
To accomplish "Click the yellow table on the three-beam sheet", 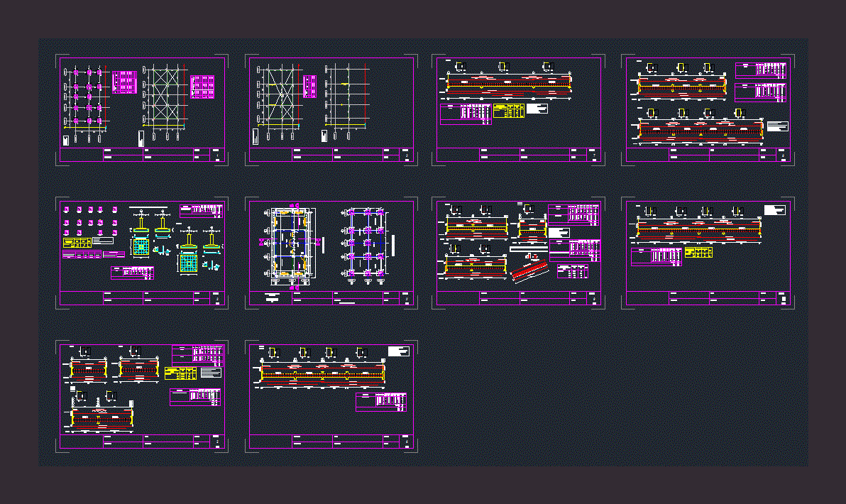I will tap(180, 373).
